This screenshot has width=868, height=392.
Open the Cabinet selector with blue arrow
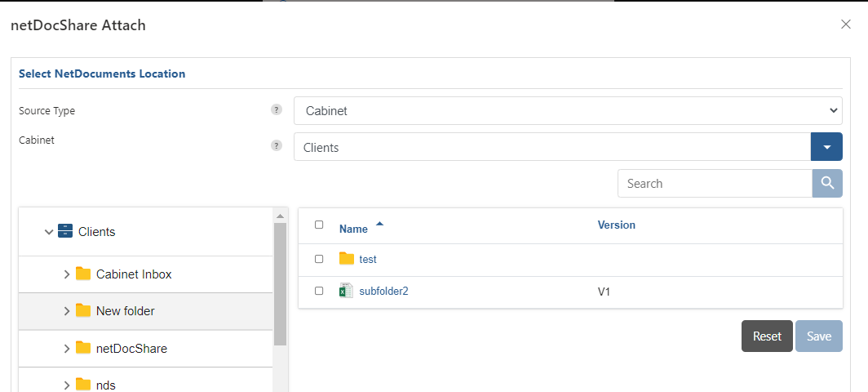point(826,147)
